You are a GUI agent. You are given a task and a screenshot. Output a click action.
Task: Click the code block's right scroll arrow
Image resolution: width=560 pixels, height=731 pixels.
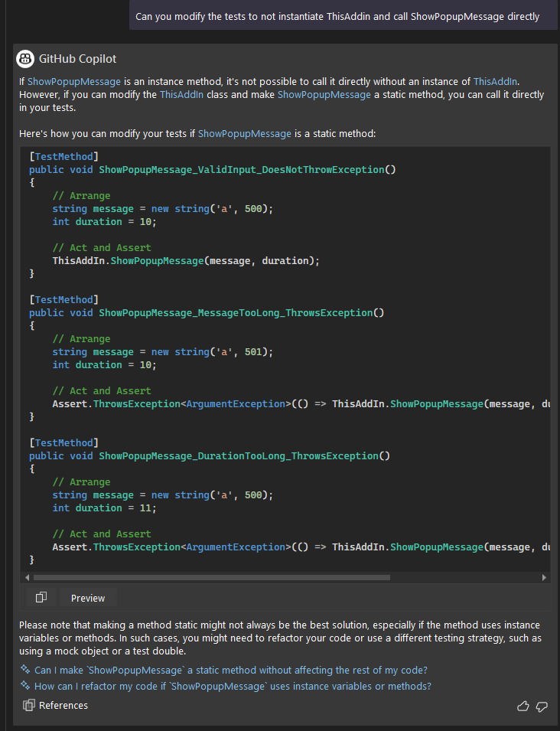pos(544,577)
